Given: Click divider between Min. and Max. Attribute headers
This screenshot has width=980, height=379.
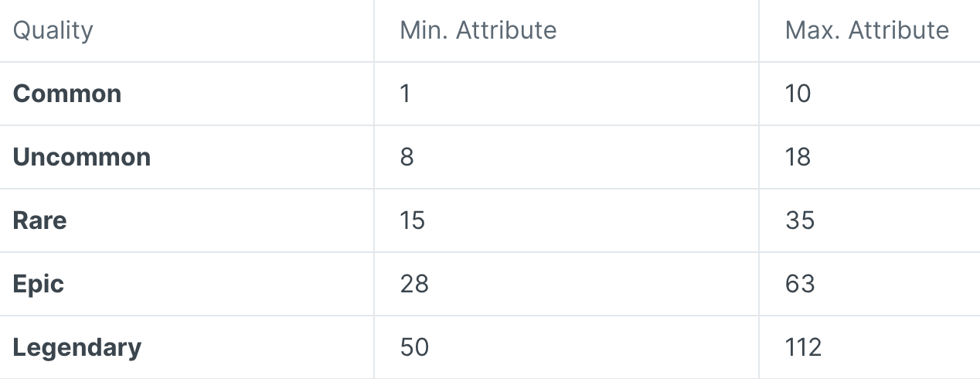Looking at the screenshot, I should (x=759, y=31).
